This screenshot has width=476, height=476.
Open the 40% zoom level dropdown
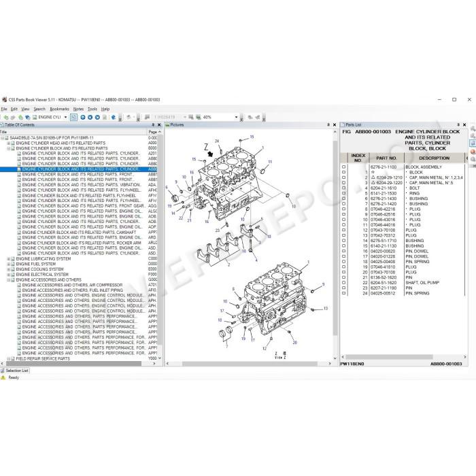(236, 117)
